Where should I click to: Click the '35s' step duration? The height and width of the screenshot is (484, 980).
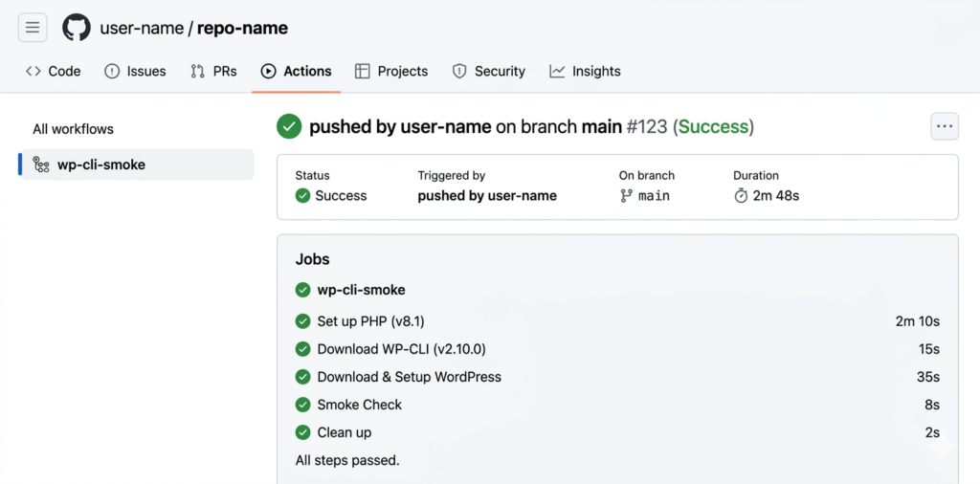928,377
